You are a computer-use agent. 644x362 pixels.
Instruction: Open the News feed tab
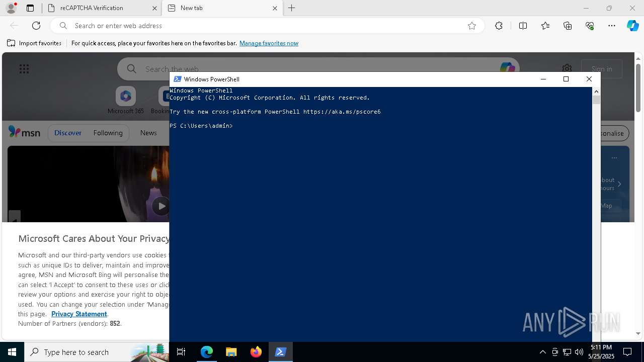point(148,133)
